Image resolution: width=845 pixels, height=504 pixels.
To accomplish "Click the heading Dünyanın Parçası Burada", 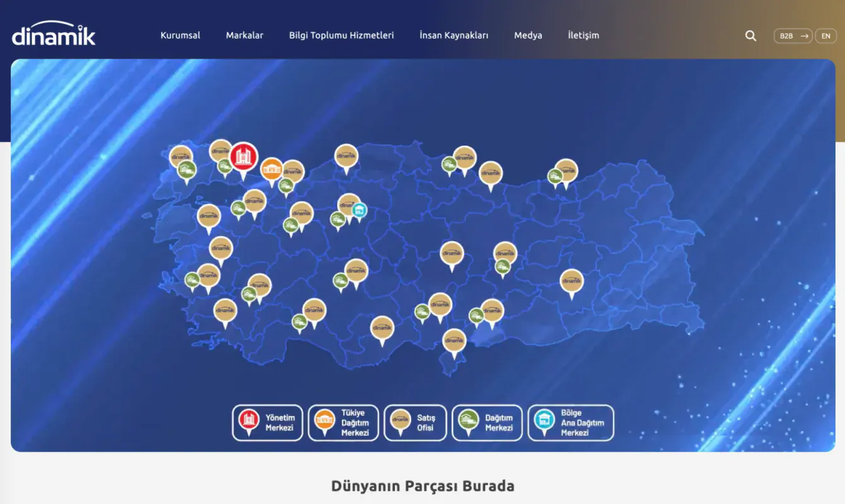I will (x=422, y=486).
